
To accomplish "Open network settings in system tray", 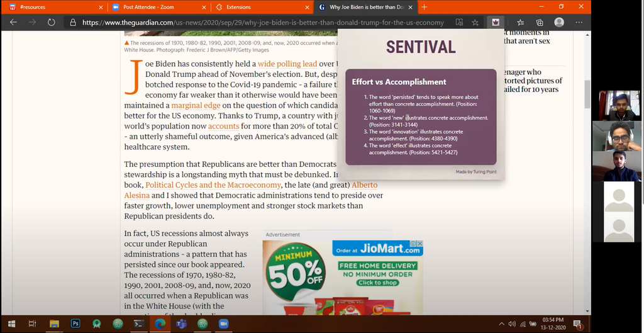I will 523,324.
